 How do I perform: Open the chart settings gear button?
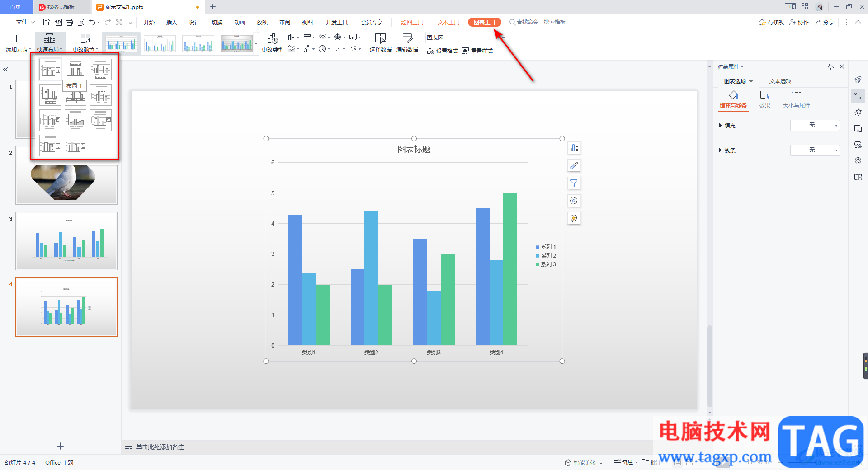pyautogui.click(x=574, y=201)
